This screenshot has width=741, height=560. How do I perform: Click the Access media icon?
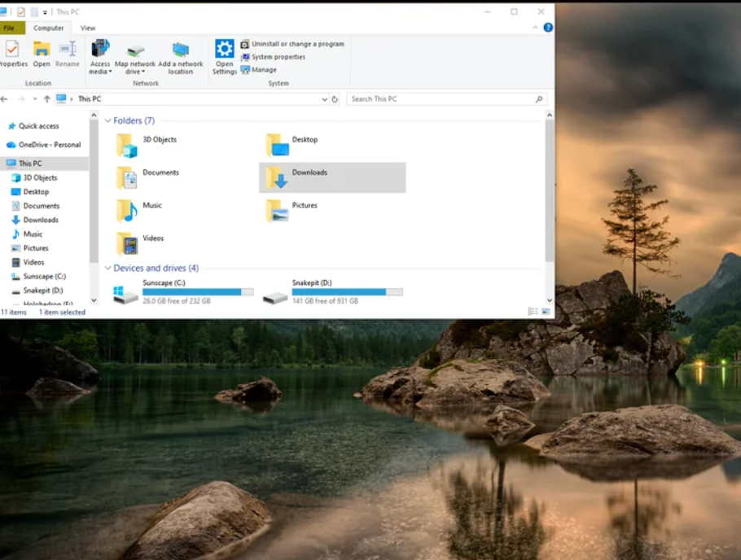pos(100,49)
